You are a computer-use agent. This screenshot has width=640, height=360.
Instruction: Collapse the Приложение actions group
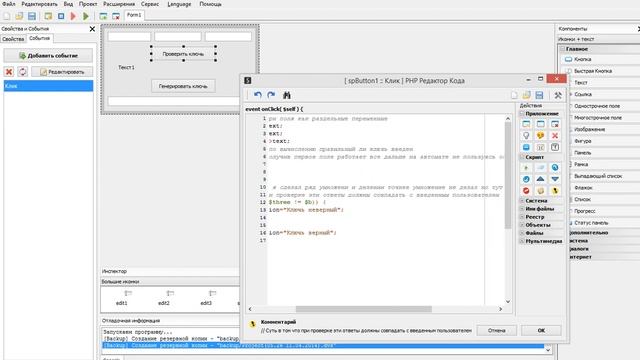coord(522,113)
